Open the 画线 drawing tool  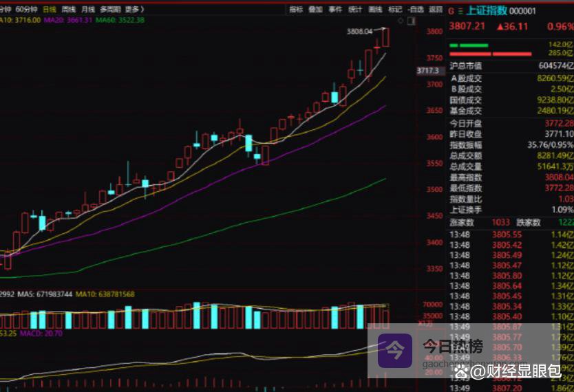click(x=375, y=10)
